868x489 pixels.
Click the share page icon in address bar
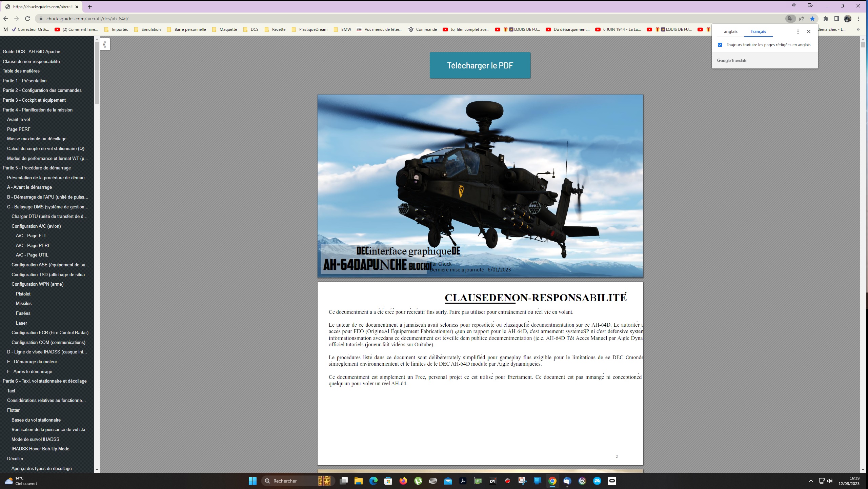802,19
